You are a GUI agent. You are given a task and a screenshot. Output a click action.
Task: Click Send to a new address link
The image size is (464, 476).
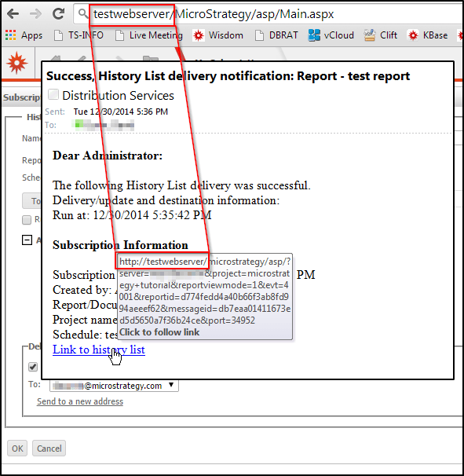pos(80,401)
